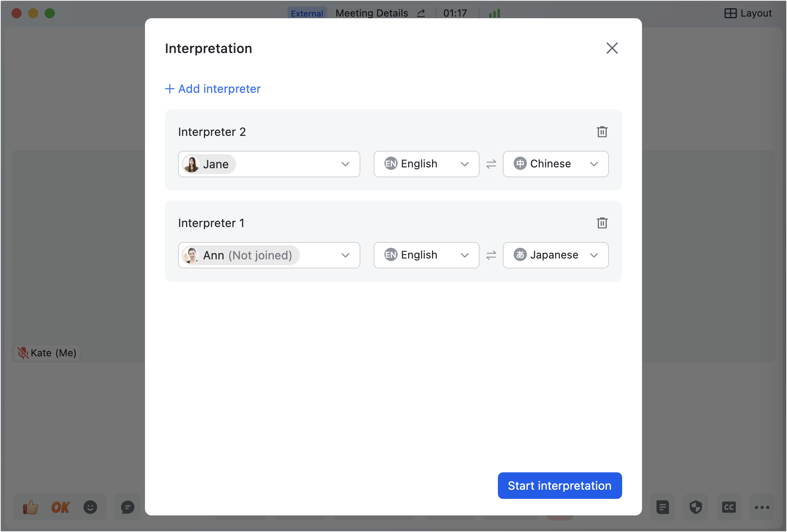Image resolution: width=787 pixels, height=532 pixels.
Task: Open Meeting Details
Action: [371, 13]
